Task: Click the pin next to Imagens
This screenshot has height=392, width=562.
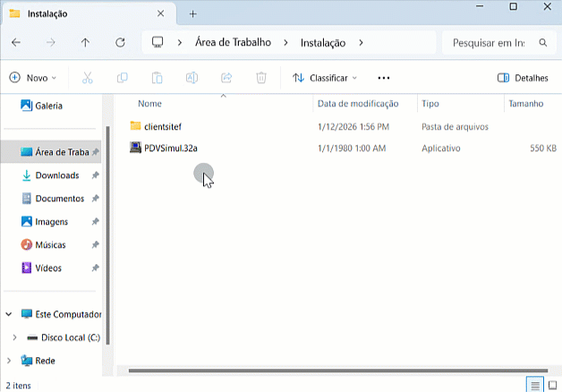Action: [95, 221]
